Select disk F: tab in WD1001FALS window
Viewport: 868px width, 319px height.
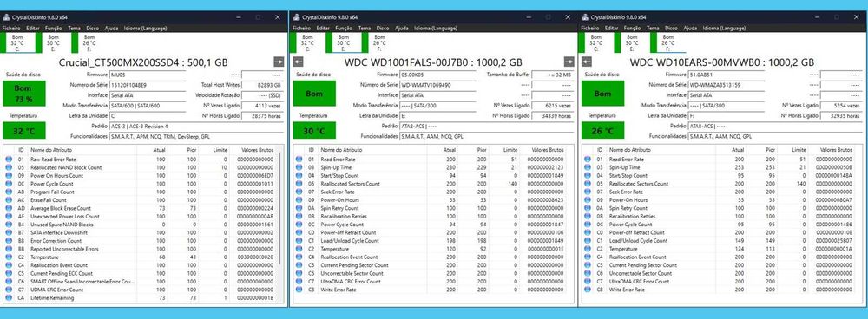tap(379, 43)
